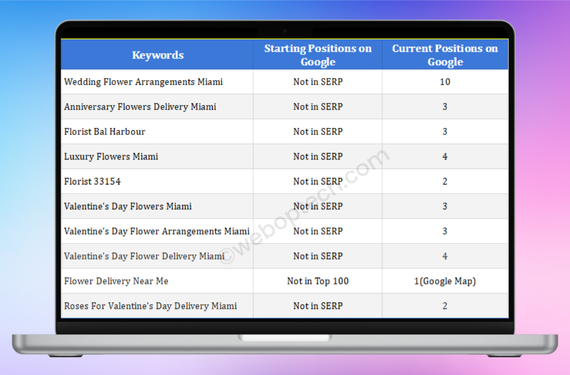Click Not in SERP for Roses For Valentine's
This screenshot has width=570, height=375.
318,306
